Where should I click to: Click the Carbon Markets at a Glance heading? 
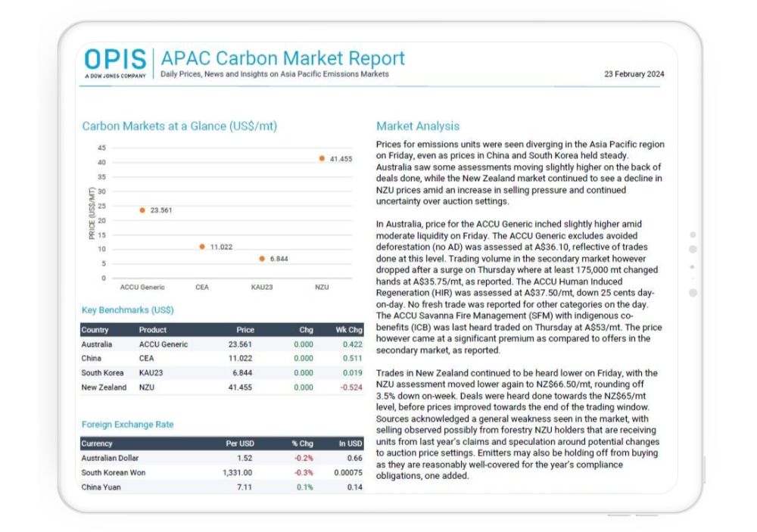(x=179, y=126)
